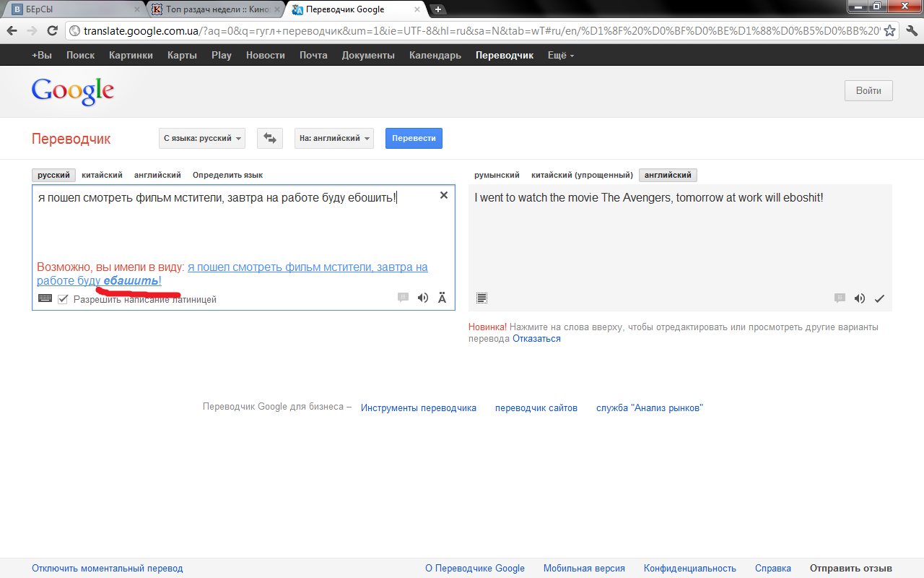Open Конфиденциальность link
924x578 pixels.
(x=690, y=569)
